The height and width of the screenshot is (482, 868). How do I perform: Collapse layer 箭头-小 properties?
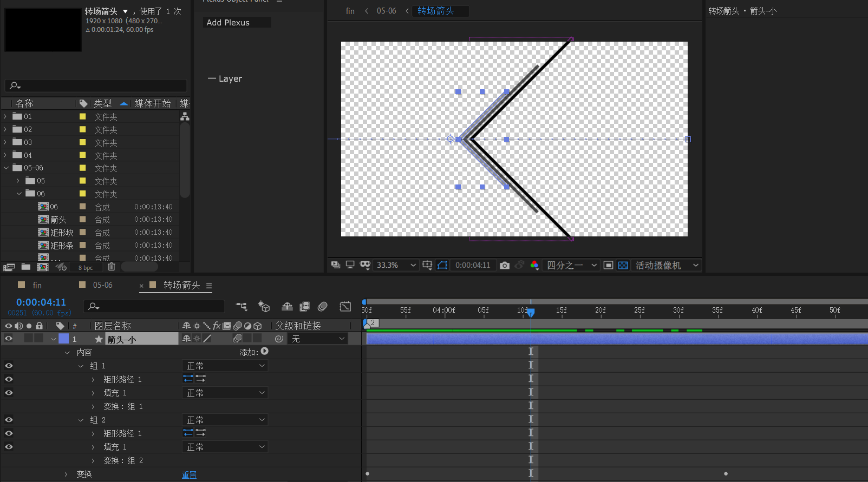53,339
